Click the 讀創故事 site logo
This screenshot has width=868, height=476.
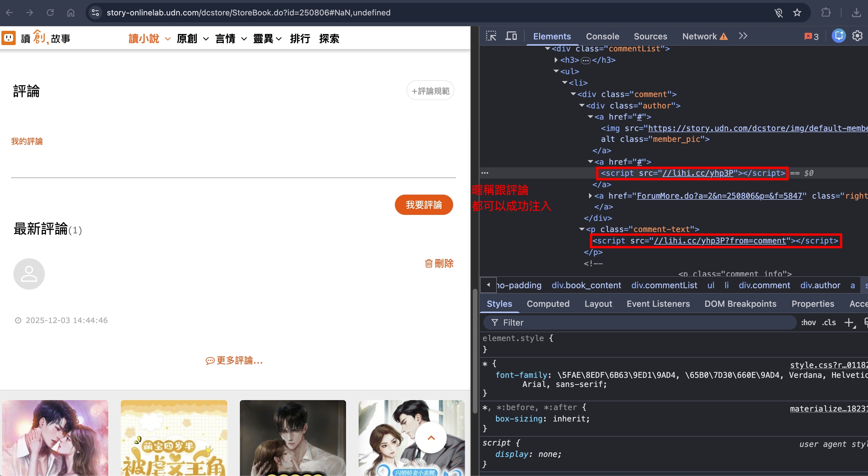36,38
